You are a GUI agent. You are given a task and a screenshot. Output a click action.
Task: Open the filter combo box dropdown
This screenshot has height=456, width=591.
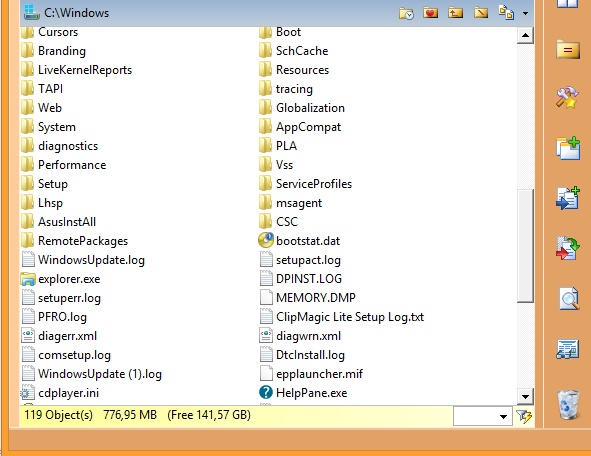[x=503, y=416]
